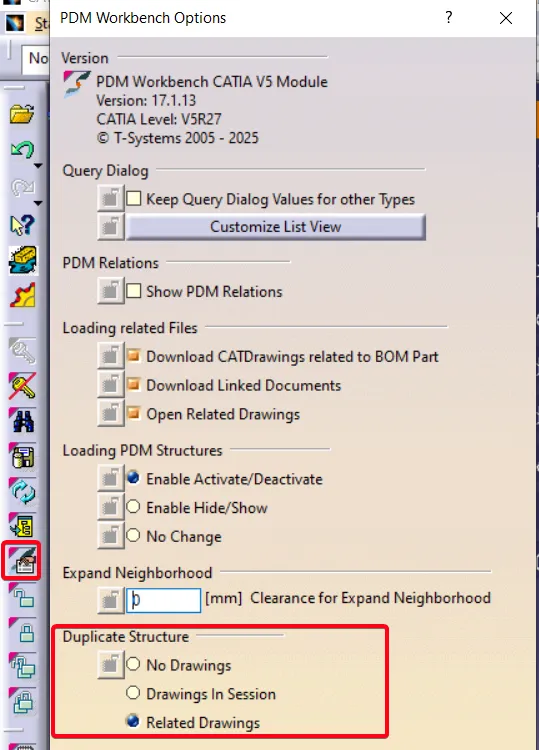Click the greyed-out PDM login key icon

click(x=22, y=351)
